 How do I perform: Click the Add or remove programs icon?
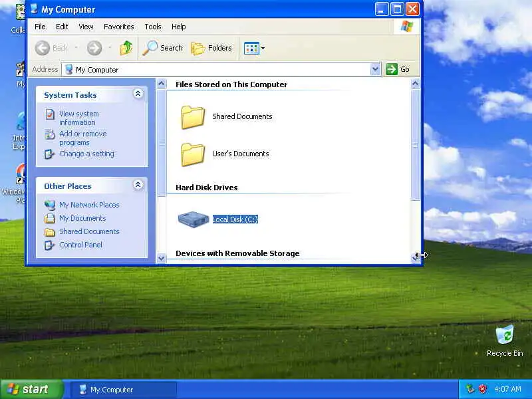click(50, 134)
